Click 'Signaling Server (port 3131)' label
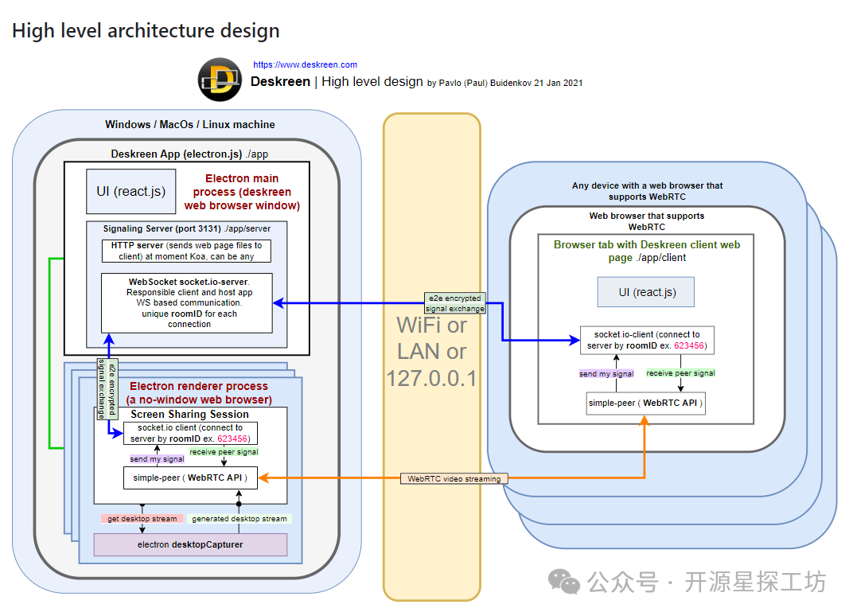This screenshot has height=616, width=853. tap(162, 228)
